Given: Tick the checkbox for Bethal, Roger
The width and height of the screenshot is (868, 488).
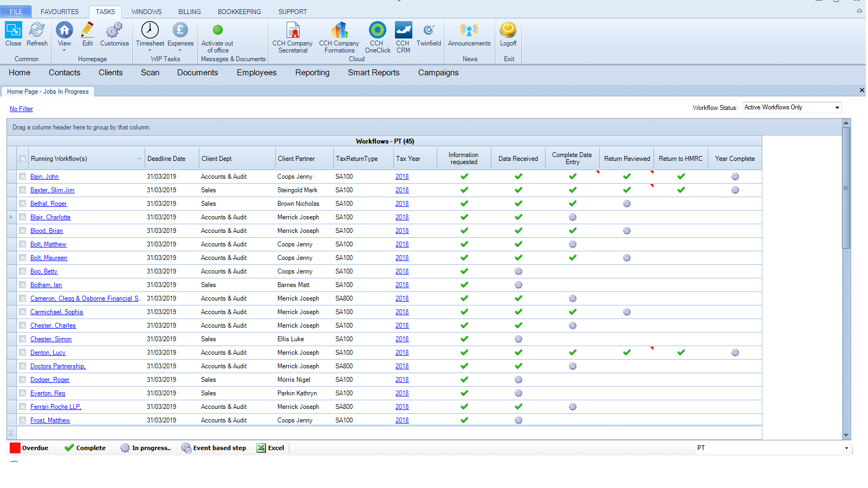Looking at the screenshot, I should [x=22, y=204].
